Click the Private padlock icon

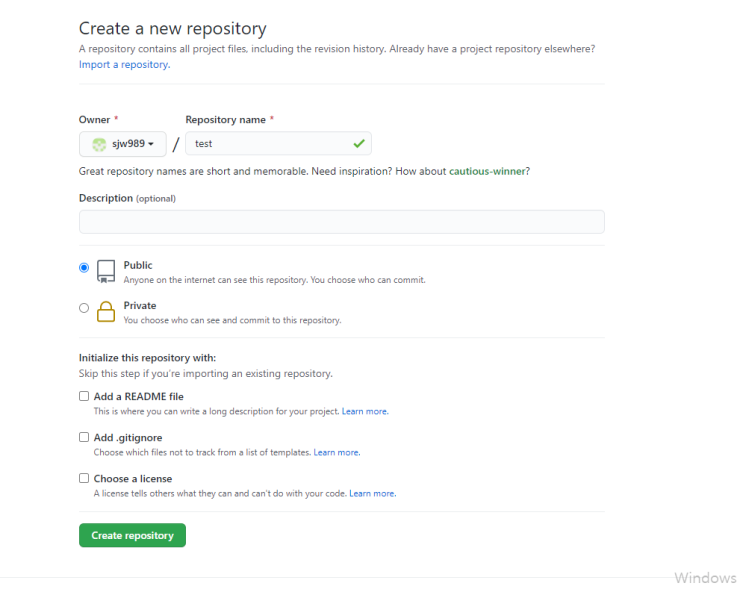pyautogui.click(x=106, y=312)
